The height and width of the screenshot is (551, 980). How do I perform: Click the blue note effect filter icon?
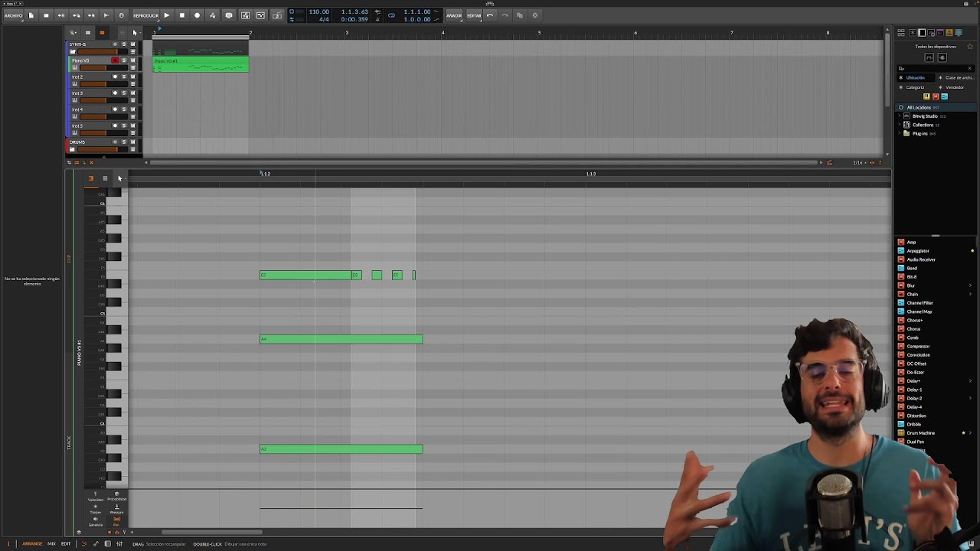944,96
